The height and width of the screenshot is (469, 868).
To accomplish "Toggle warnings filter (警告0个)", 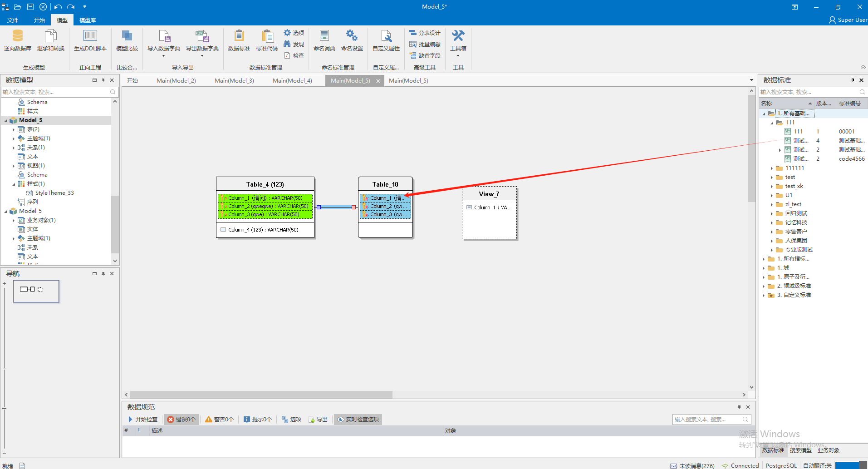I will pyautogui.click(x=220, y=419).
